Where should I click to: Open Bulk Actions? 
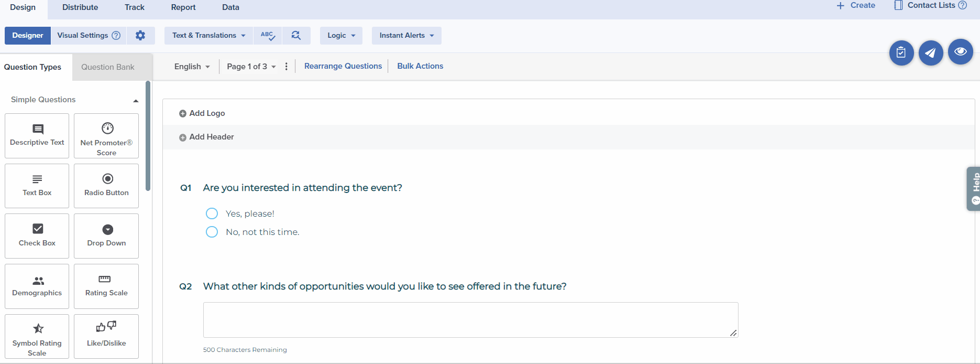point(420,66)
